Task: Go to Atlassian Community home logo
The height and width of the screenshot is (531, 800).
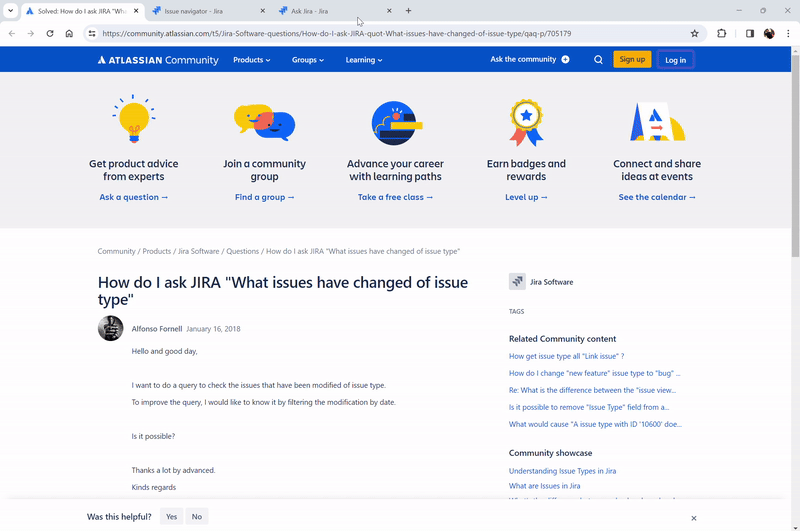Action: (158, 60)
